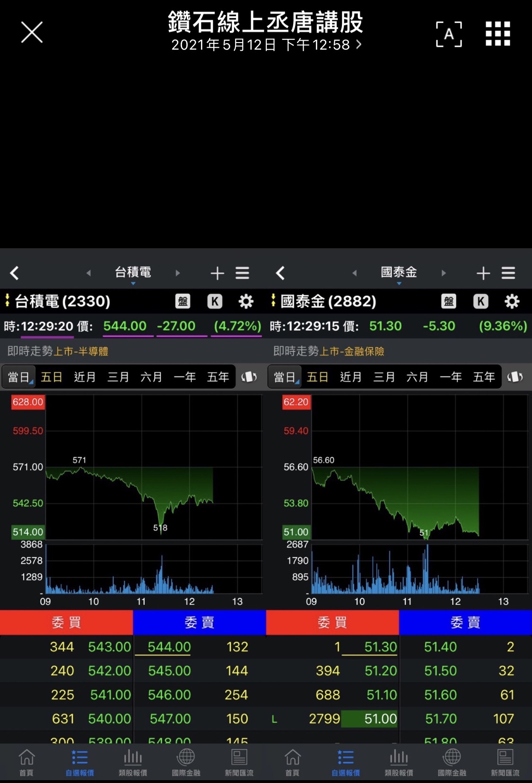Screen dimensions: 532x783
Task: Open the K-line chart for 國泰金
Action: (480, 302)
